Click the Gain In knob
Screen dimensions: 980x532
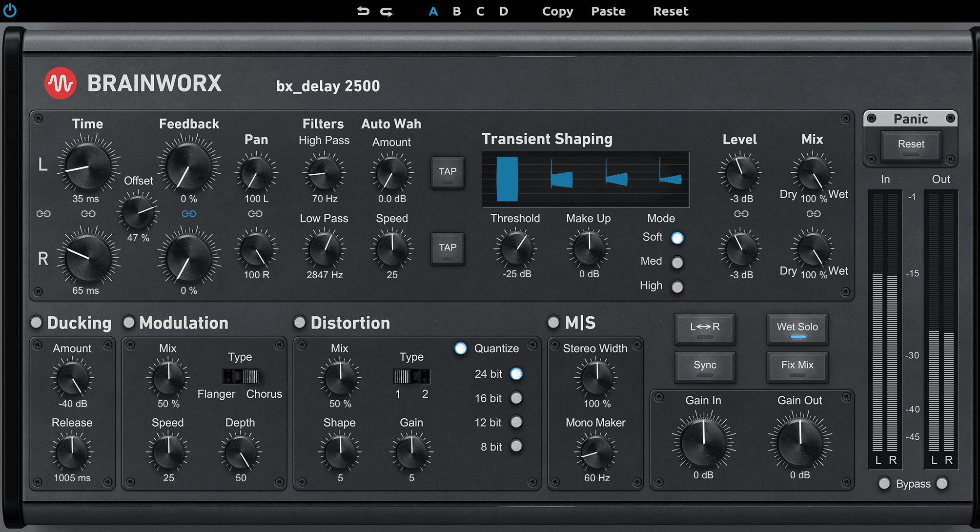(703, 442)
